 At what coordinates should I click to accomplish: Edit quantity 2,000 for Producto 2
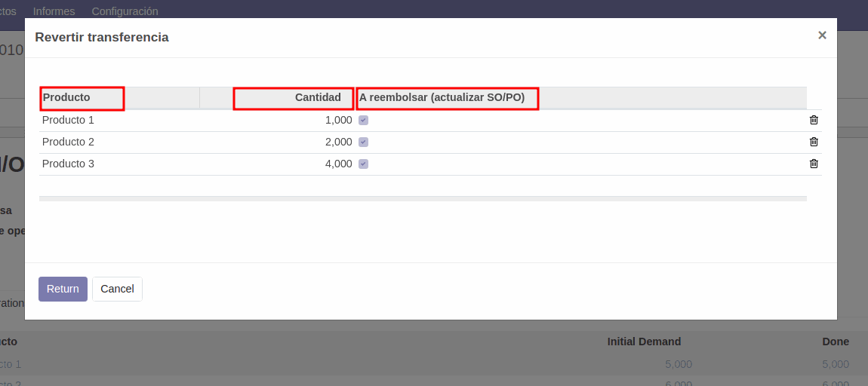point(338,142)
